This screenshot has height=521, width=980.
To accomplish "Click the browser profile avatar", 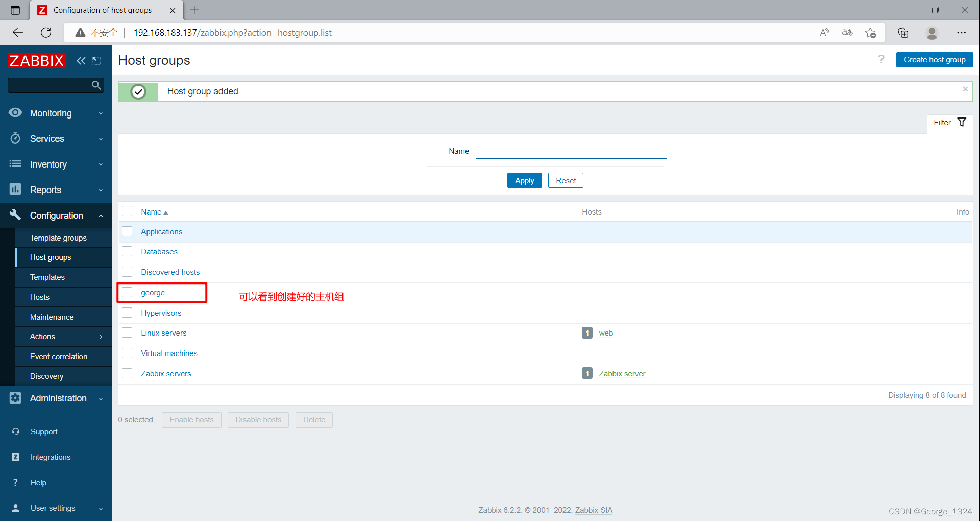I will tap(932, 33).
